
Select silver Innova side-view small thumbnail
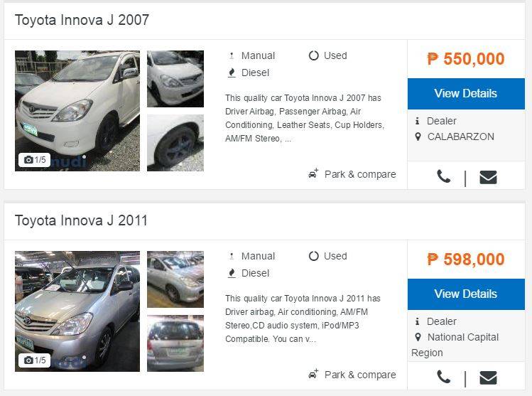pos(175,279)
